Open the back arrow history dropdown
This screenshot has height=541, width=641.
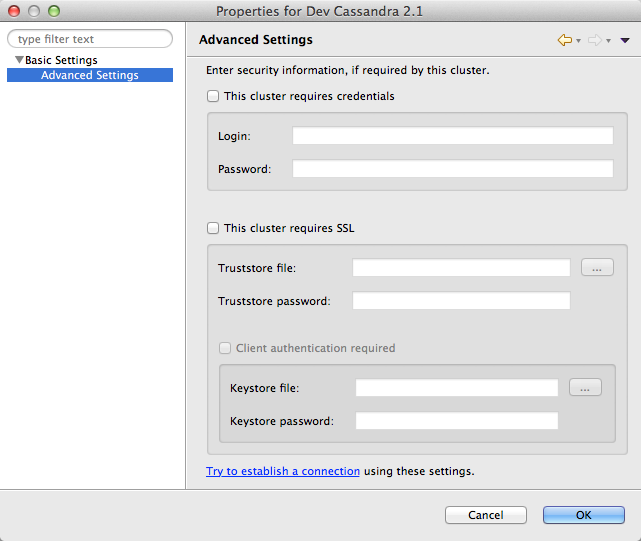(x=578, y=40)
